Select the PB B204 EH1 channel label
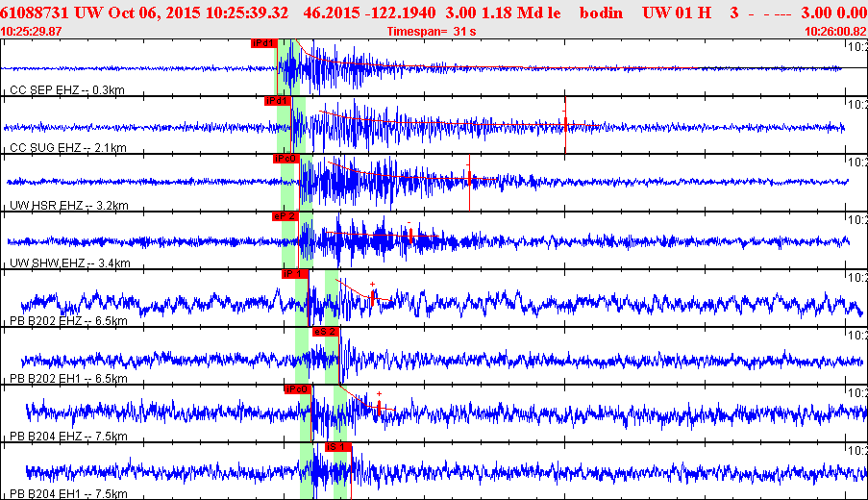 pyautogui.click(x=67, y=494)
